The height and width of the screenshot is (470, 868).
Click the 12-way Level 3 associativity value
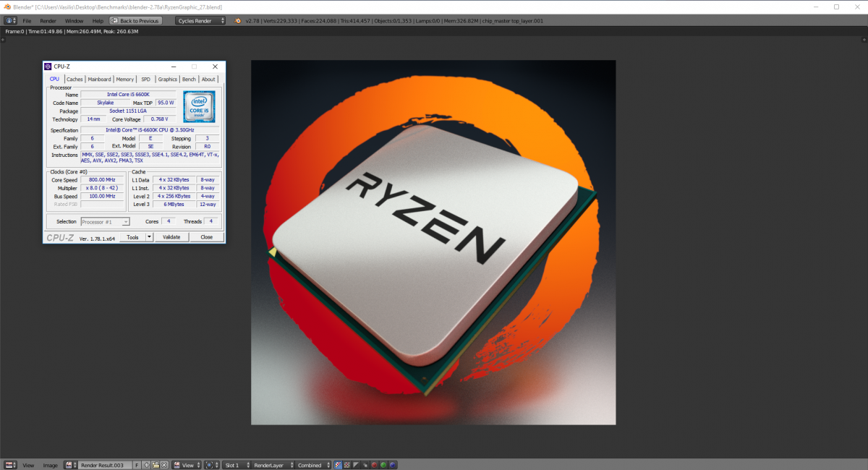coord(209,205)
